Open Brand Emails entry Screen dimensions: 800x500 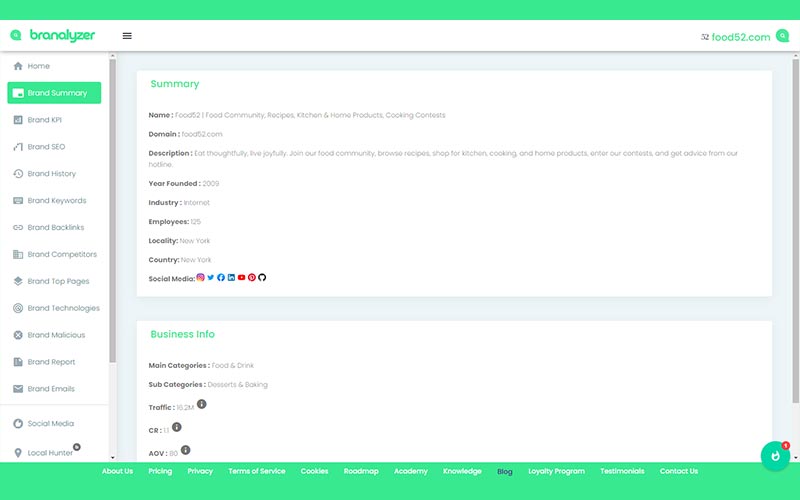54,389
